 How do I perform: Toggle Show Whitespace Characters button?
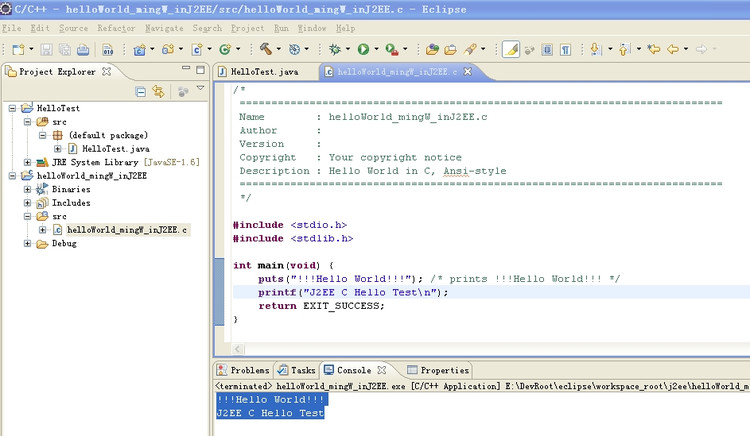pyautogui.click(x=565, y=49)
